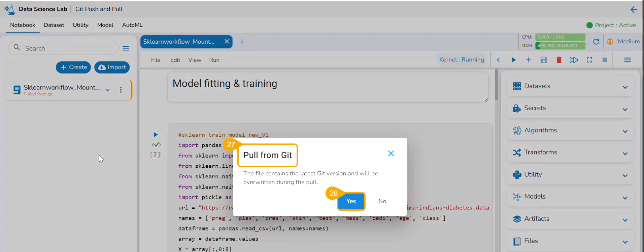The width and height of the screenshot is (644, 252).
Task: Click the Models network icon
Action: click(517, 197)
